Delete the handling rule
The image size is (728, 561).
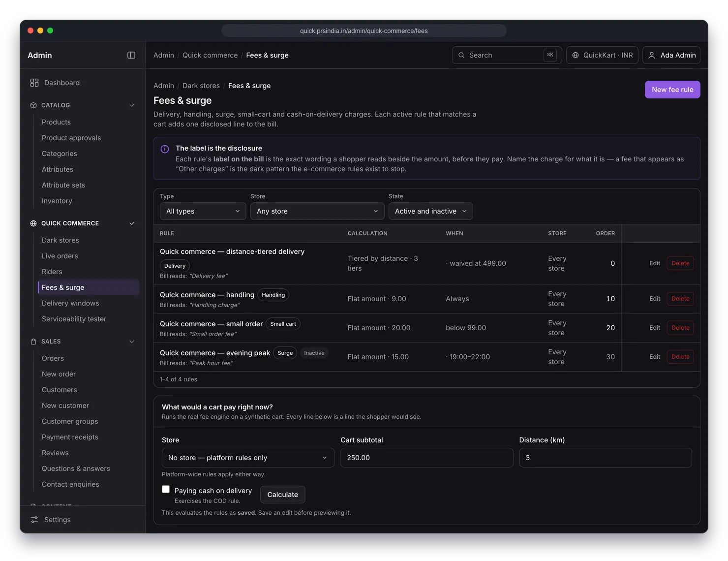click(680, 299)
